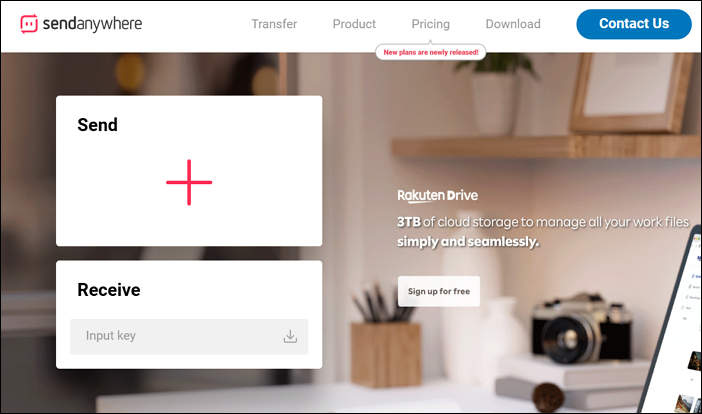Open the Transfer menu item
The width and height of the screenshot is (702, 414).
274,24
